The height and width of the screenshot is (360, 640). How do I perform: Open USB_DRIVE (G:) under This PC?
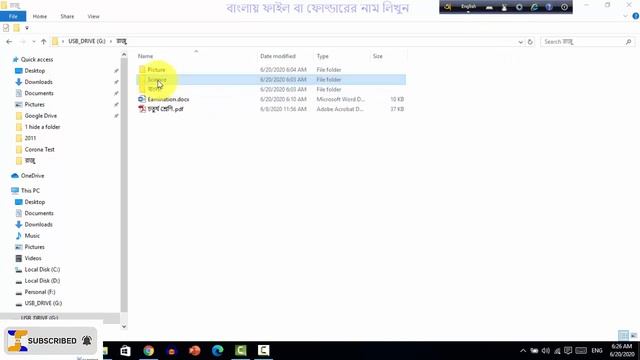coord(43,303)
